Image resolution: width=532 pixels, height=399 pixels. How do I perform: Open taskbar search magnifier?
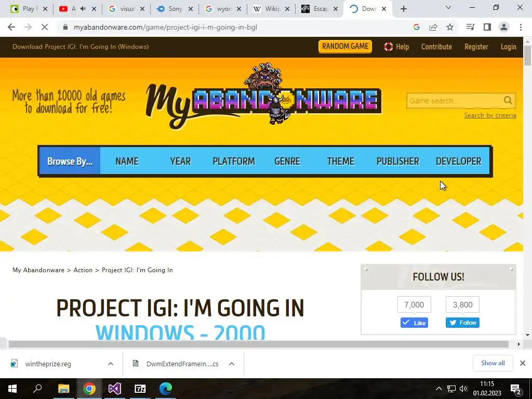(x=37, y=389)
